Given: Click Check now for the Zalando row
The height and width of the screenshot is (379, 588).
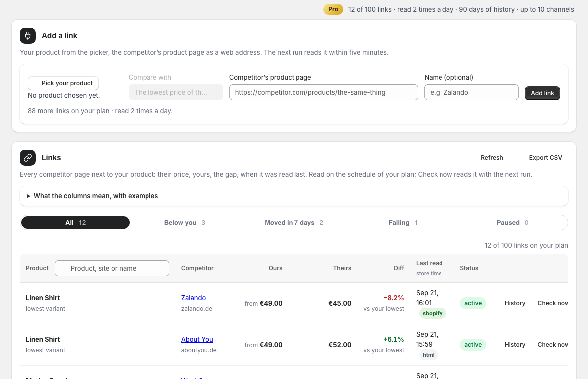Looking at the screenshot, I should 553,303.
